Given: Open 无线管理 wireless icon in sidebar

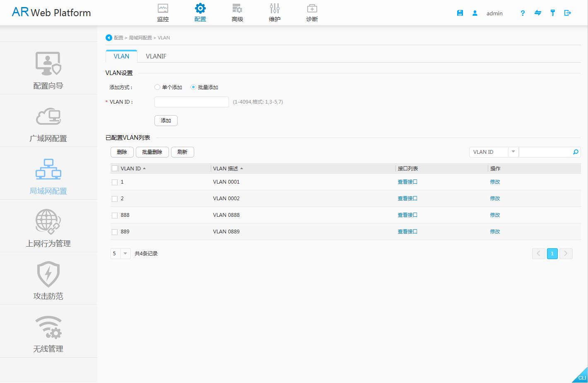Looking at the screenshot, I should [x=48, y=327].
